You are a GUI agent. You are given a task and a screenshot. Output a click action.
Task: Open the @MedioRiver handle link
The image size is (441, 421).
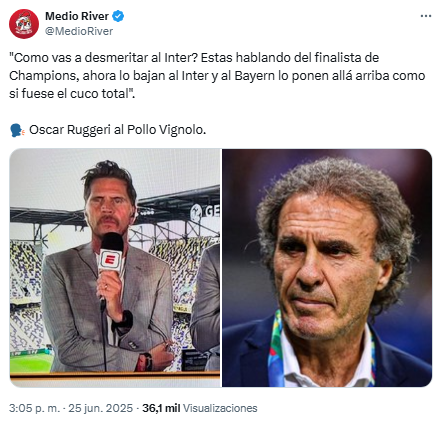79,31
